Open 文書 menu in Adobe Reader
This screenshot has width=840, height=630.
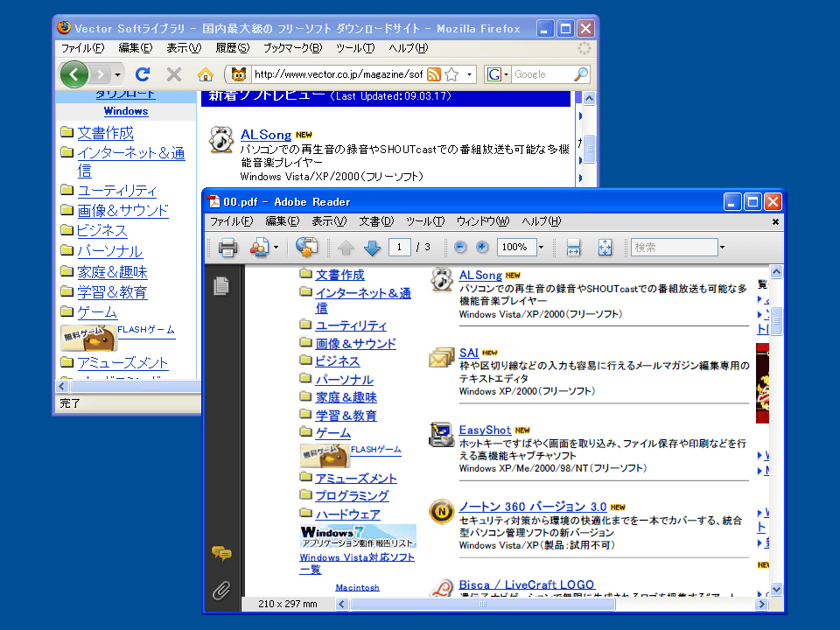[376, 221]
